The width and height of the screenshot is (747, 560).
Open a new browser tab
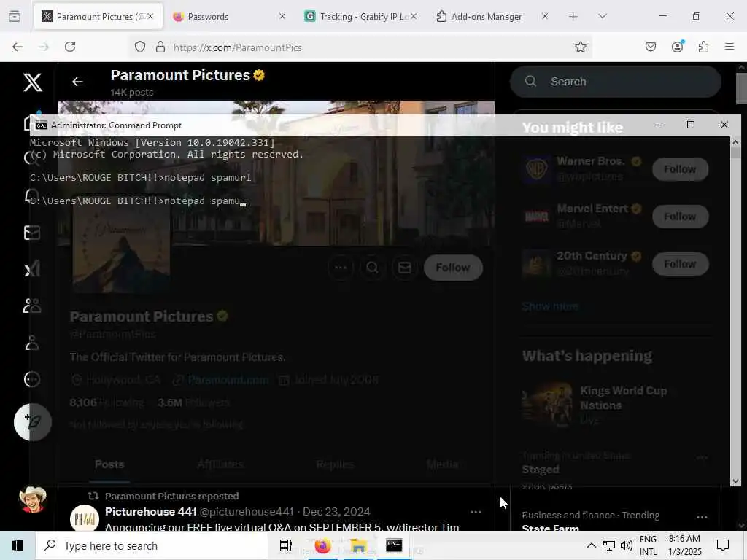tap(573, 17)
